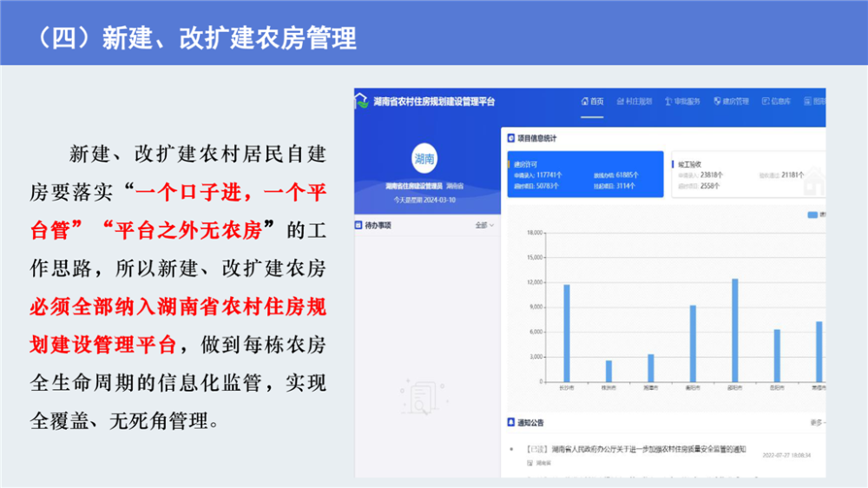Click the 邵阳市 bar in the chart

[735, 330]
